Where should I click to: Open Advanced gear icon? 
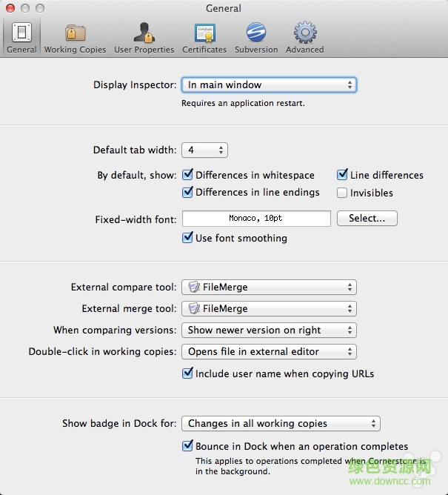tap(305, 32)
